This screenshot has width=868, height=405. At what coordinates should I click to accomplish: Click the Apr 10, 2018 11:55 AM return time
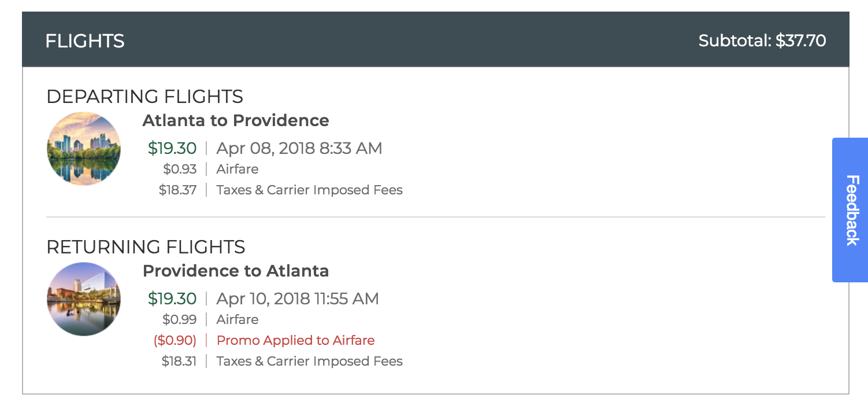pyautogui.click(x=298, y=299)
